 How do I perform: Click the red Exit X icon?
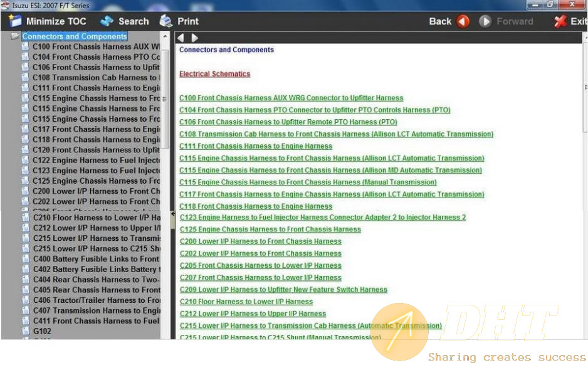tap(560, 21)
